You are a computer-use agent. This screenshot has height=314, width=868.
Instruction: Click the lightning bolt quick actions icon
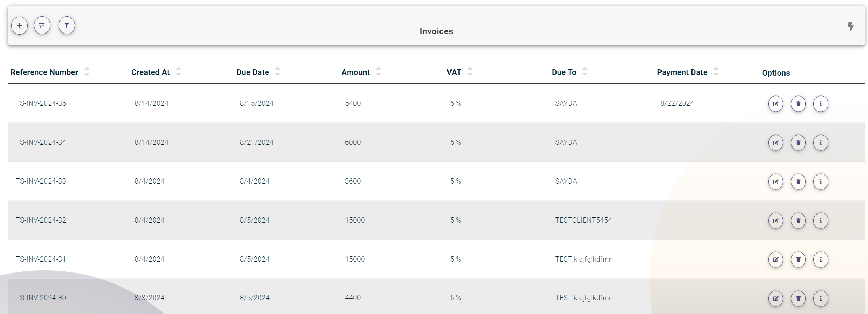(x=850, y=26)
